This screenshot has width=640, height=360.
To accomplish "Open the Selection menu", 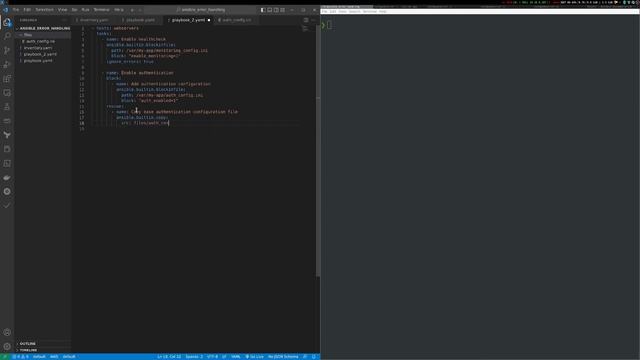I will 44,10.
